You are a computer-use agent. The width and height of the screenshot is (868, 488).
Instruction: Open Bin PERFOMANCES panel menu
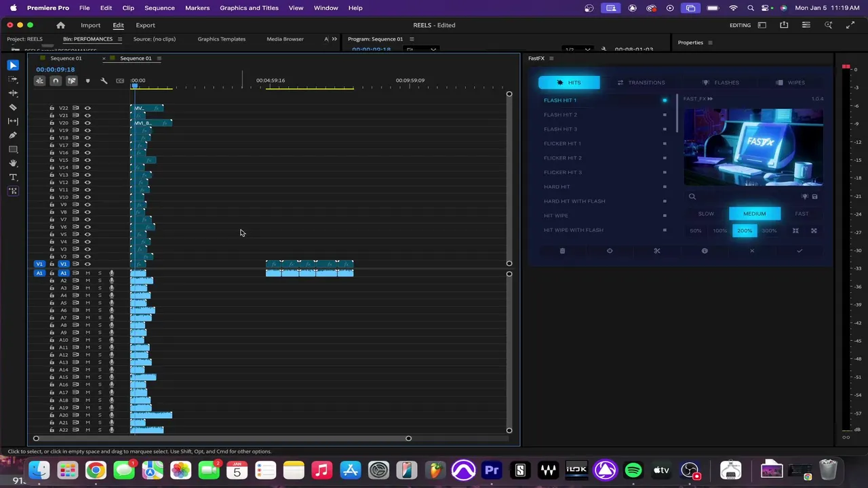pos(120,39)
